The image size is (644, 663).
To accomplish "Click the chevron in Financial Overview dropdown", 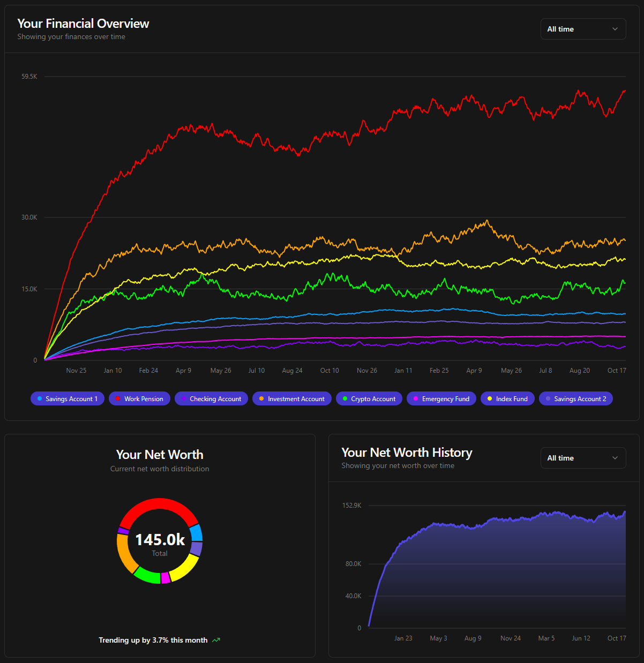I will pos(615,29).
